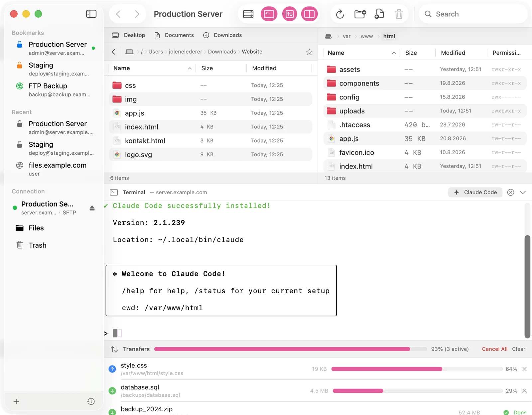
Task: Sort local files by Modified column
Action: coord(279,68)
